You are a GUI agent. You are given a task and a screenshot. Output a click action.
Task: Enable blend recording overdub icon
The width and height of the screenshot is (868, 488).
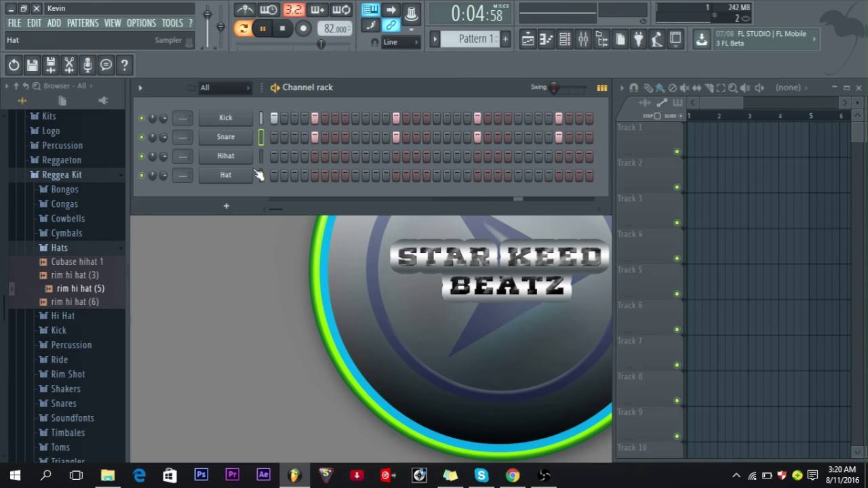[x=317, y=10]
